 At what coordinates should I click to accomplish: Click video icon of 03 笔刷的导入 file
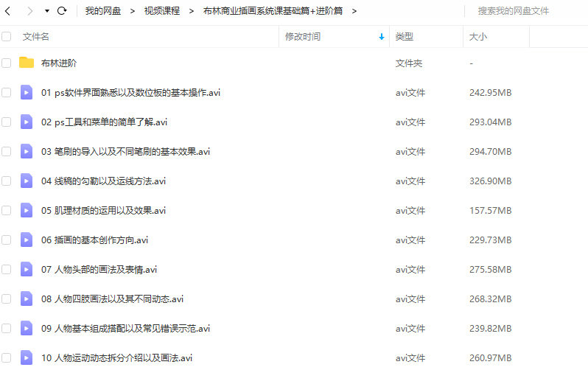[27, 151]
